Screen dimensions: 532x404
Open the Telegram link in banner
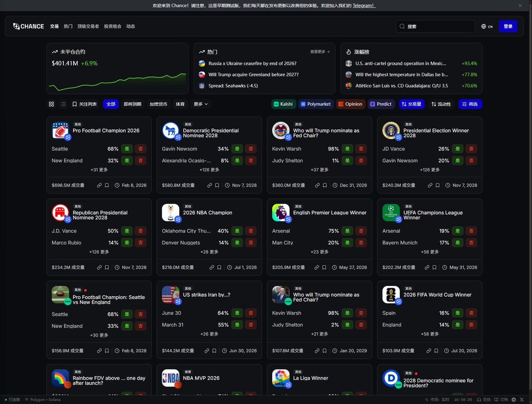point(364,6)
